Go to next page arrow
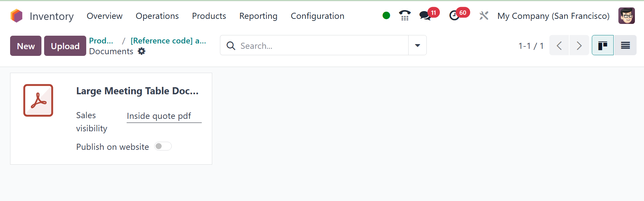This screenshot has height=201, width=644. [x=579, y=45]
